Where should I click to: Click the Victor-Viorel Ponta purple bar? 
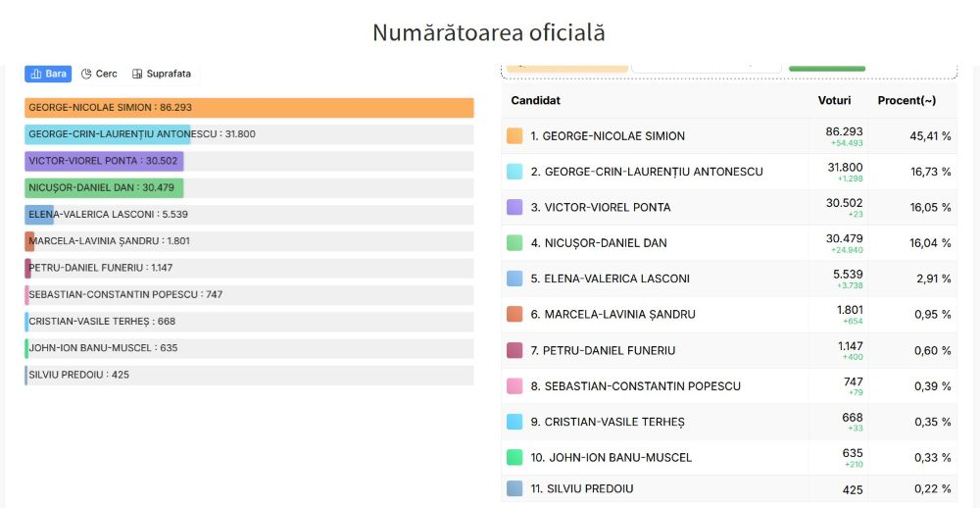105,161
